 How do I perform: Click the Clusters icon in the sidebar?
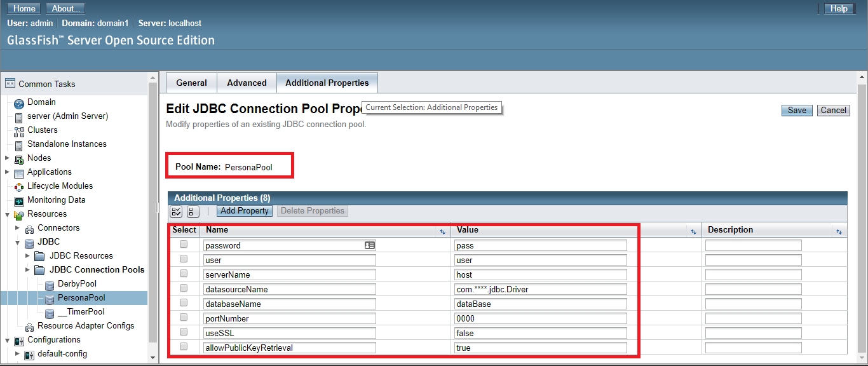click(x=18, y=130)
